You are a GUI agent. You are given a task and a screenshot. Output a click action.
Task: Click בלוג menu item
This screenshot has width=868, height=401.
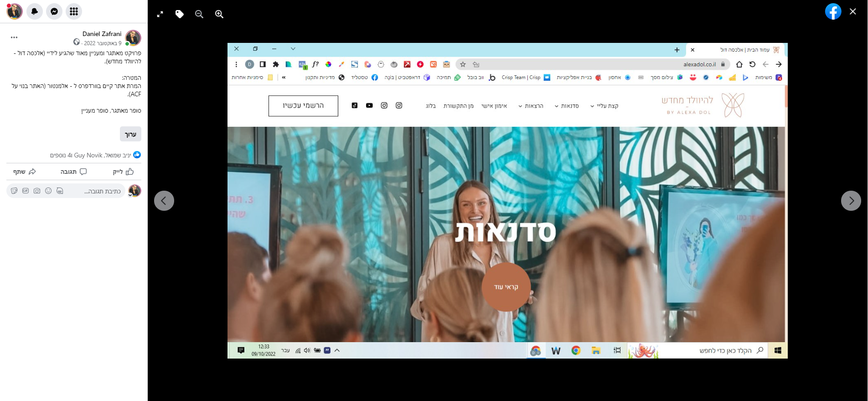[431, 106]
